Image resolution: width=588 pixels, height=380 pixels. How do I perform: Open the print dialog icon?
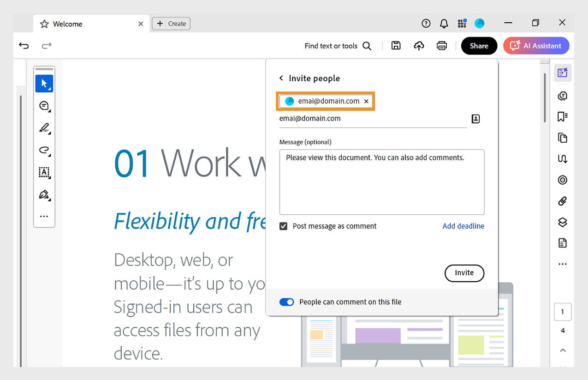click(x=441, y=45)
